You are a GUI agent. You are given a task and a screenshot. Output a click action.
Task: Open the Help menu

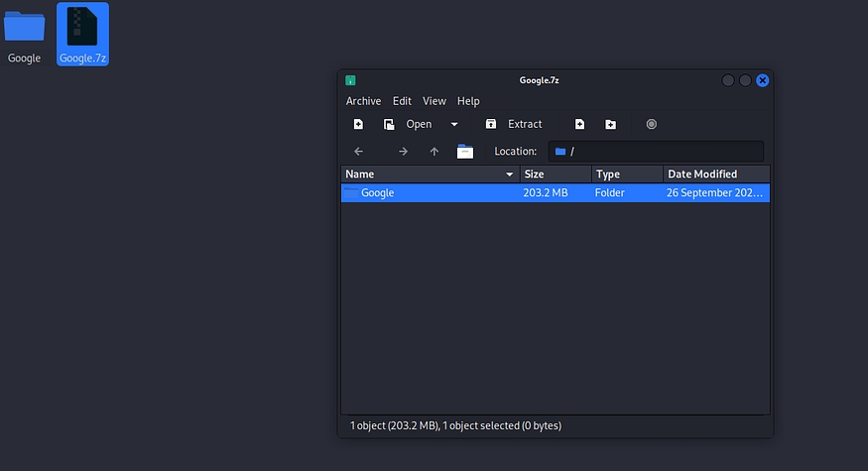click(468, 101)
